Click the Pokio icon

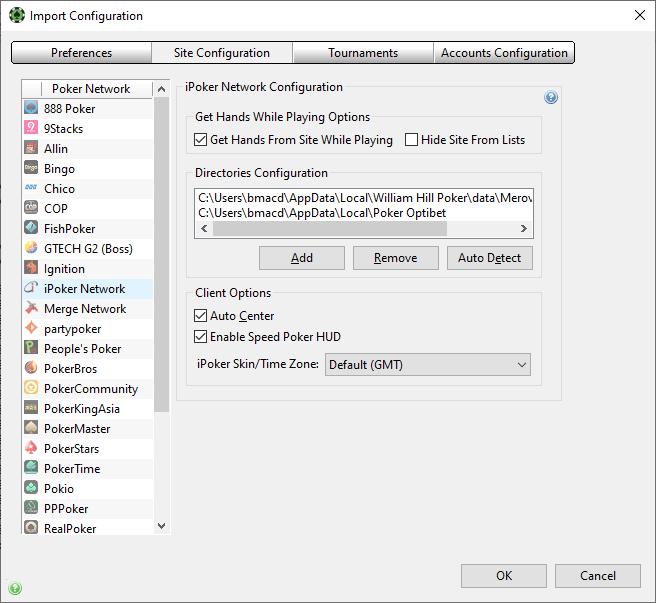[x=31, y=488]
